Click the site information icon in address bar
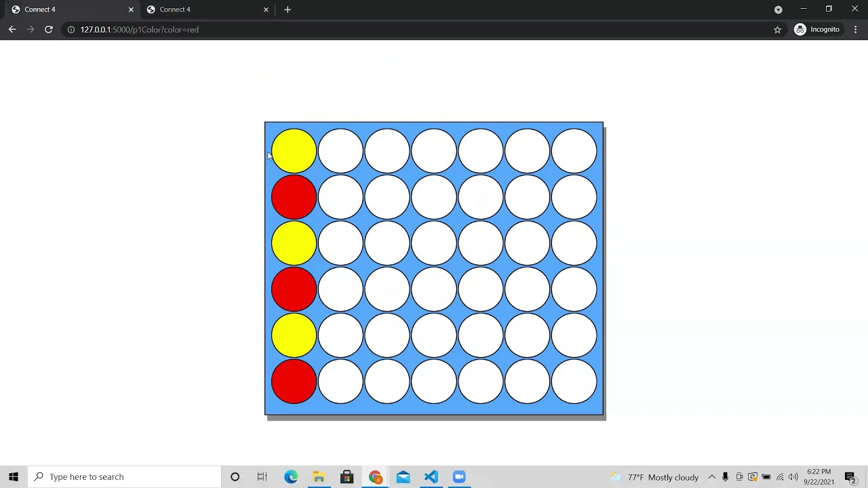This screenshot has width=868, height=488. point(71,29)
